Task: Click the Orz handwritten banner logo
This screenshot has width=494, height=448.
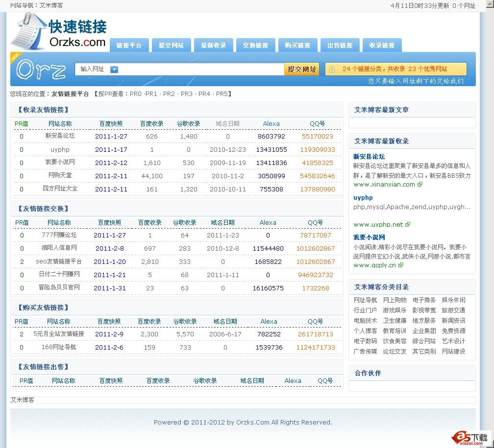Action: click(41, 70)
